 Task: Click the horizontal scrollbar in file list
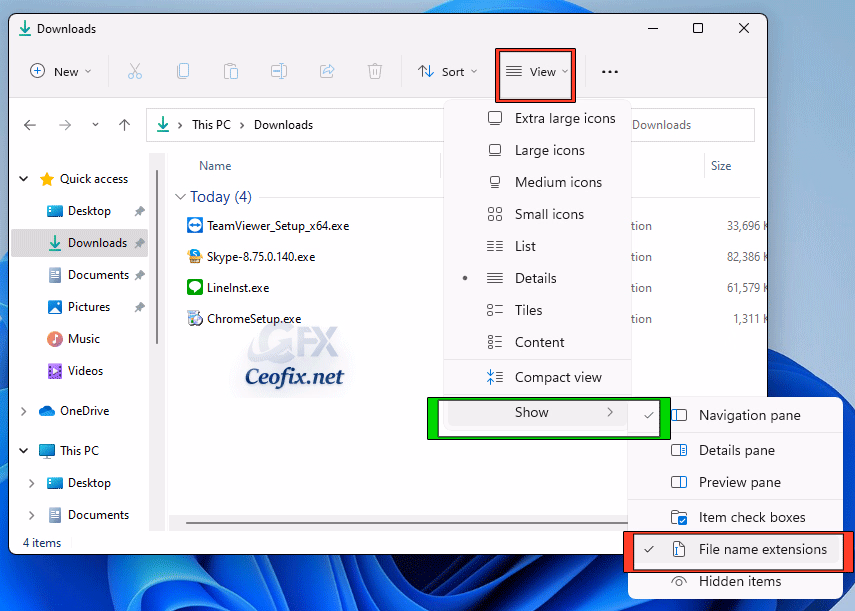pyautogui.click(x=300, y=521)
